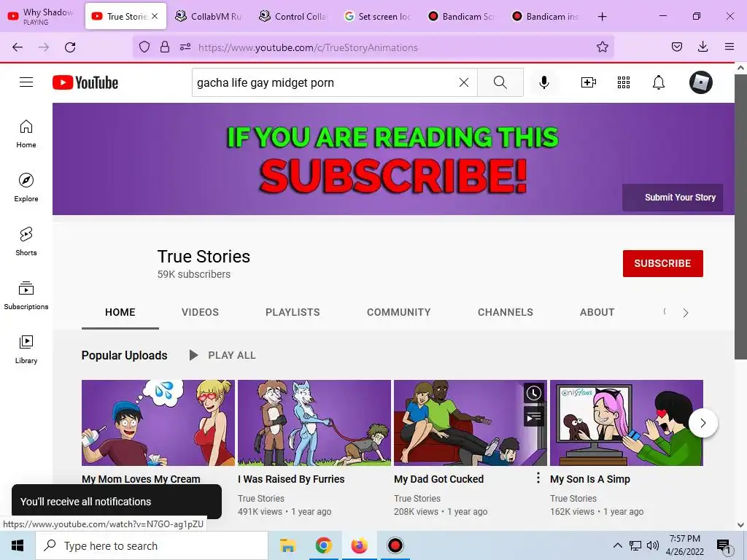Click the magnifier search button

coord(500,82)
